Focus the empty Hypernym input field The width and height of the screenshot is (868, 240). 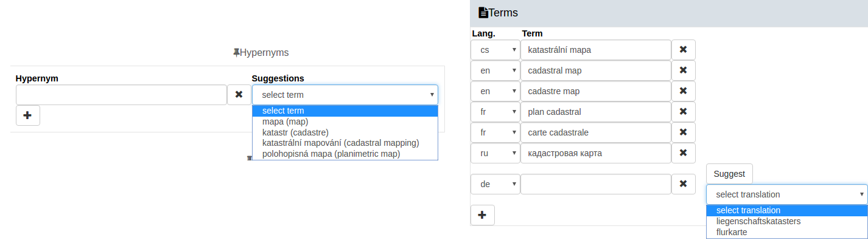(121, 95)
